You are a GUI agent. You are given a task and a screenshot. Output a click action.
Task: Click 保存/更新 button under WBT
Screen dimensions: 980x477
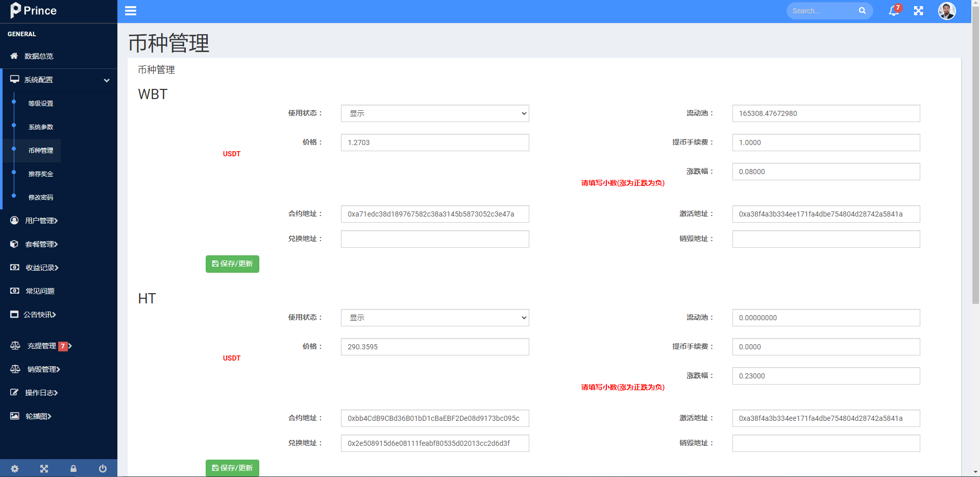pyautogui.click(x=232, y=264)
